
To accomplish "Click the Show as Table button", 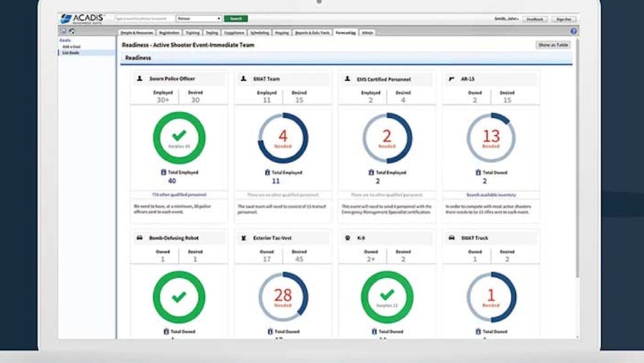I will [553, 45].
